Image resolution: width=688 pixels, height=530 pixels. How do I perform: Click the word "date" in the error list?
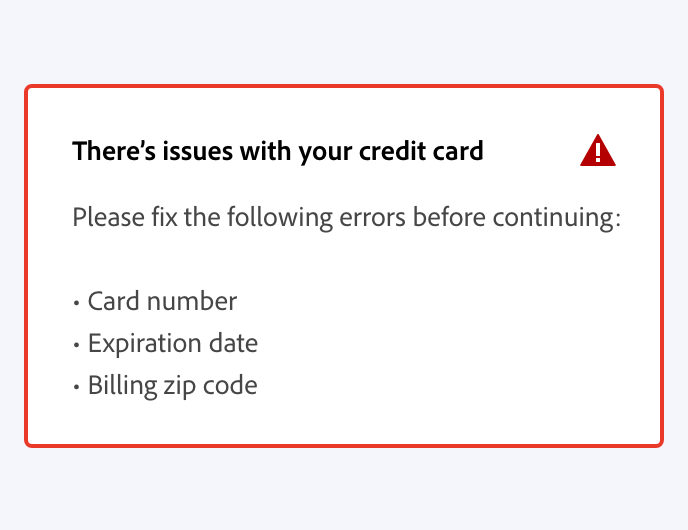pos(233,344)
